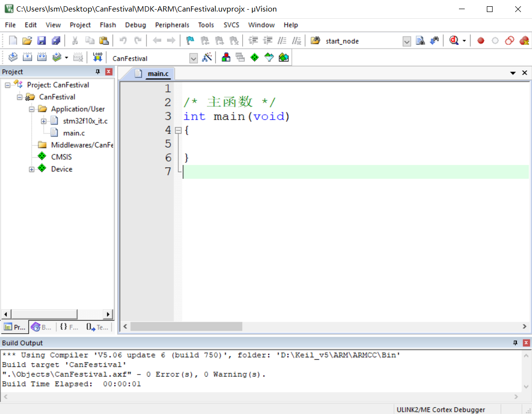
Task: Navigate backwards with left arrow icon
Action: coord(157,41)
